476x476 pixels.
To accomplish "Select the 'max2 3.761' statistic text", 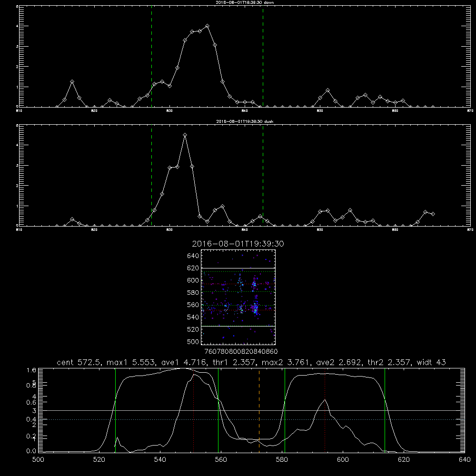I will 286,362.
